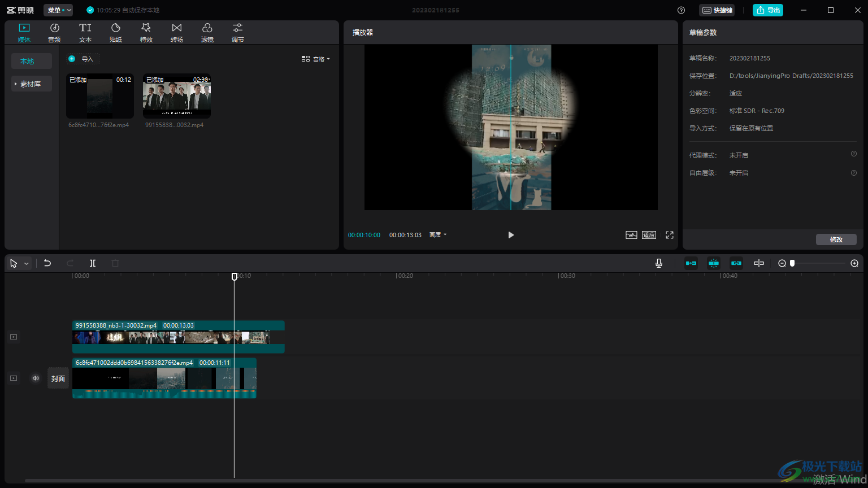Screen dimensions: 868x488
Task: Click the total duration 00:00:13:03 in player
Action: (x=405, y=235)
